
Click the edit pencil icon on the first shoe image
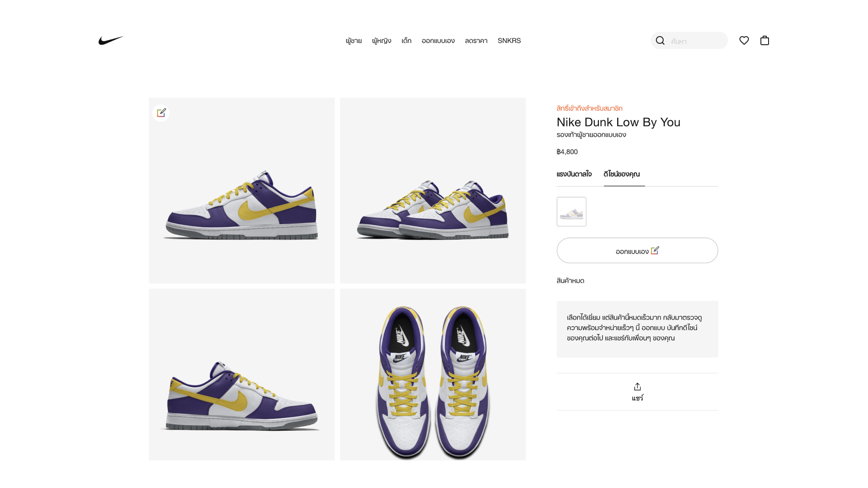pos(161,113)
